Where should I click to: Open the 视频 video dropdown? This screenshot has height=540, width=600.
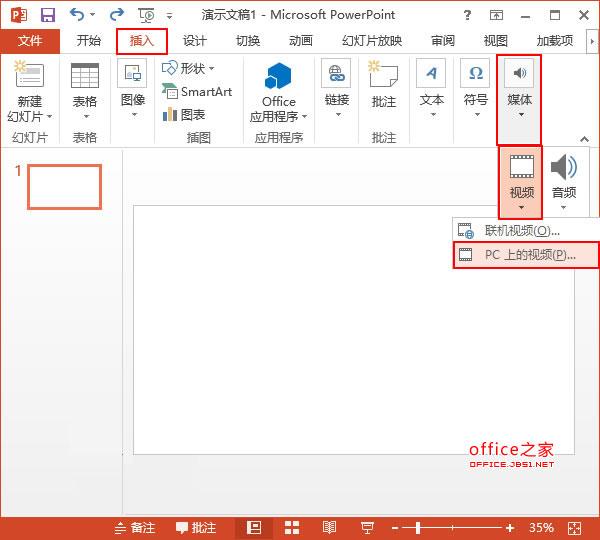click(521, 182)
